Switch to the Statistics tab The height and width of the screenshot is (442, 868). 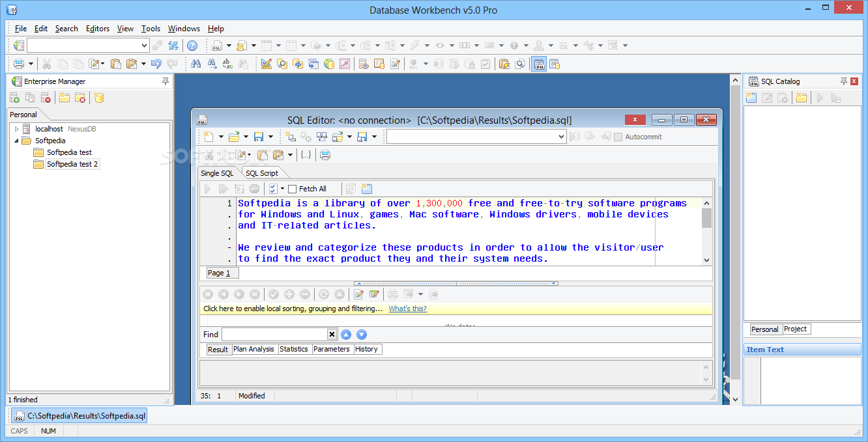point(294,349)
